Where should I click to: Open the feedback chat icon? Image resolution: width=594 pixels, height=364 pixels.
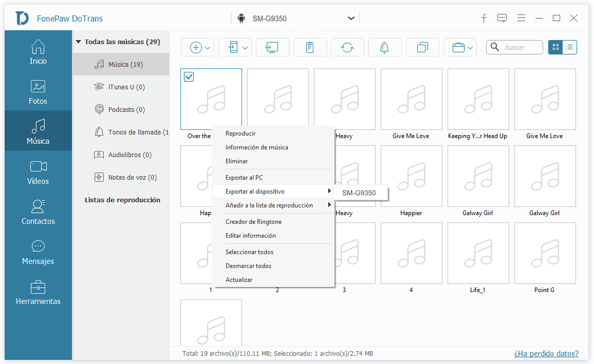tap(502, 18)
